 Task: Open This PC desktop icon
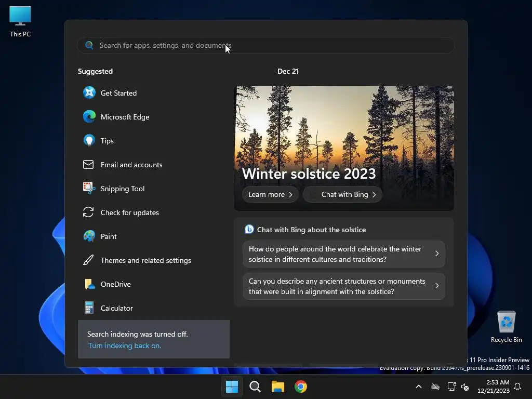point(20,21)
